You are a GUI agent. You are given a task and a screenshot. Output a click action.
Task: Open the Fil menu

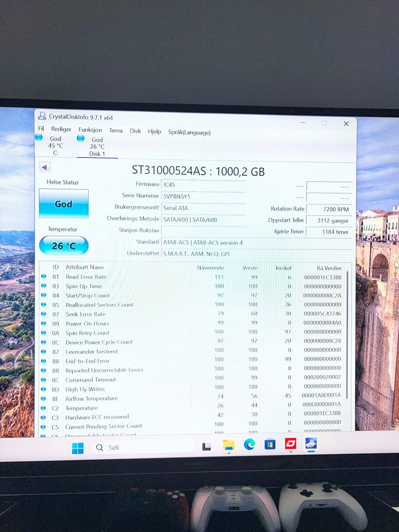41,128
